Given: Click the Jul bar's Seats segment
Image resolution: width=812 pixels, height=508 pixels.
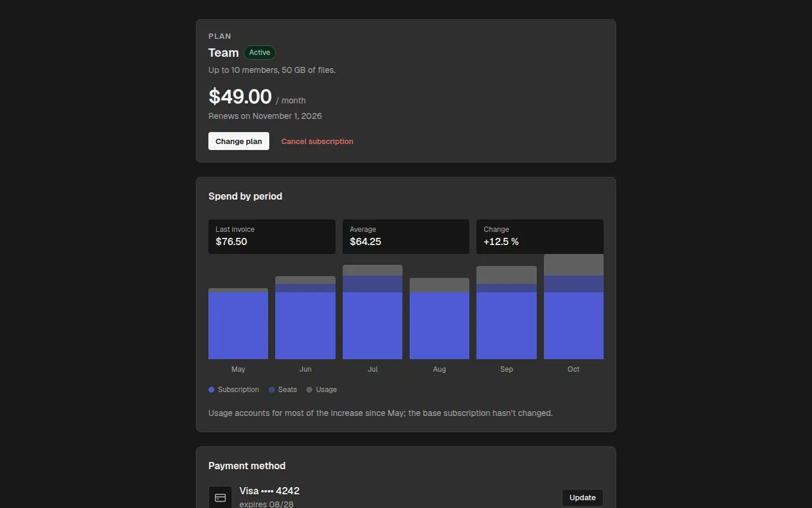Looking at the screenshot, I should click(x=373, y=284).
